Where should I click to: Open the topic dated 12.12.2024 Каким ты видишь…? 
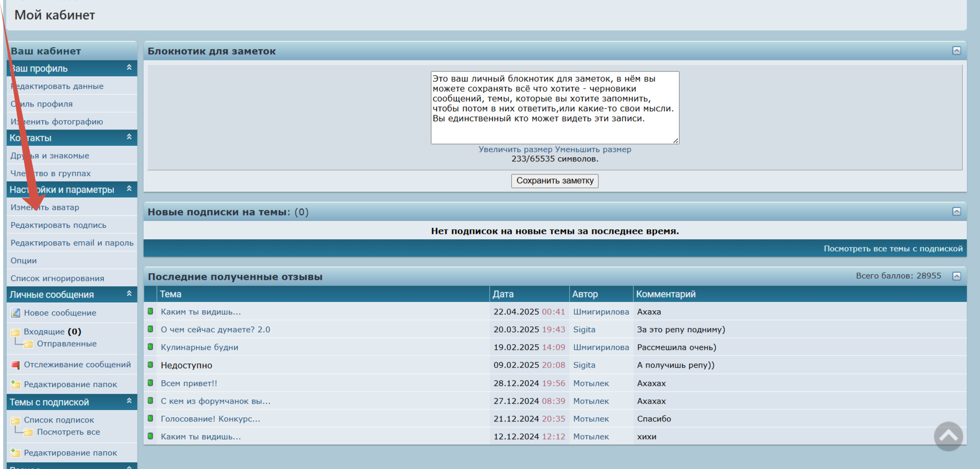pos(201,437)
